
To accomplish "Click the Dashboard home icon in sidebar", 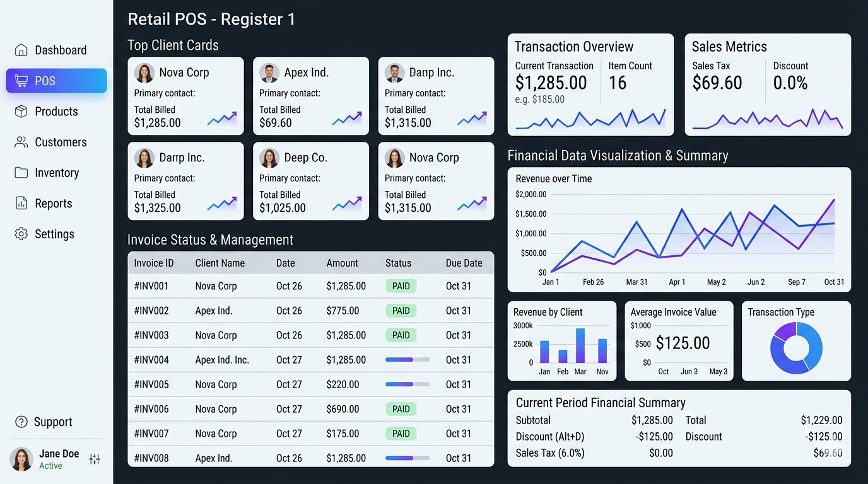I will [21, 50].
